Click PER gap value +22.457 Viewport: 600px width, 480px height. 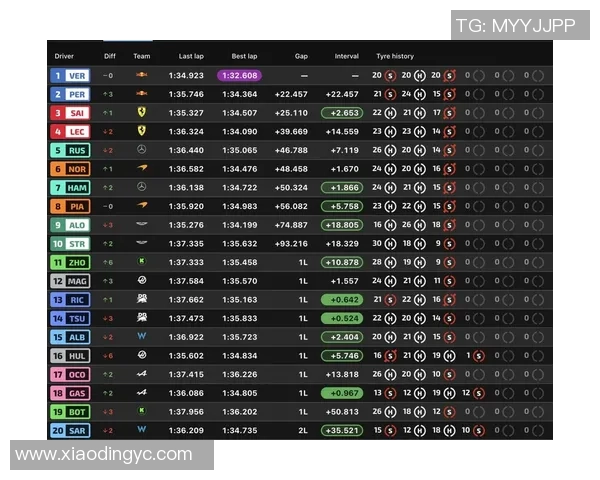[291, 94]
